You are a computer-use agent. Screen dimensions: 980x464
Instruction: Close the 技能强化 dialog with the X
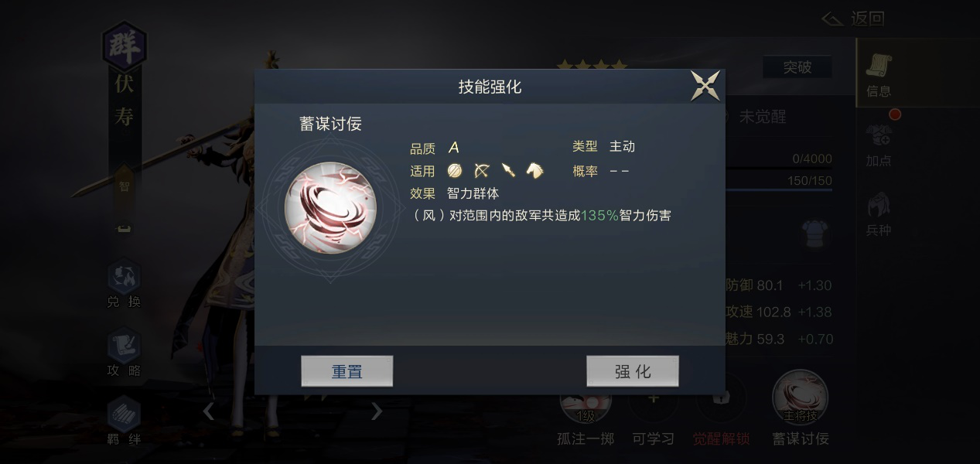pyautogui.click(x=705, y=86)
